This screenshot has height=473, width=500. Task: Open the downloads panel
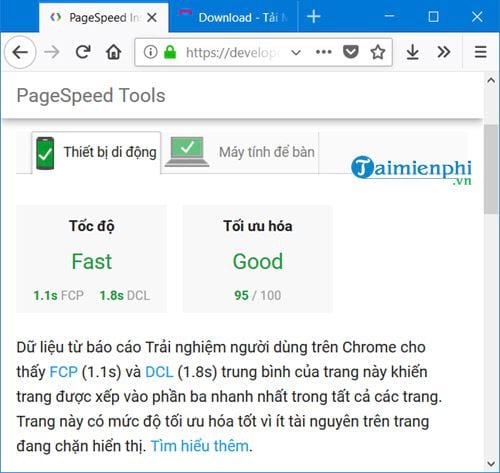pos(413,52)
